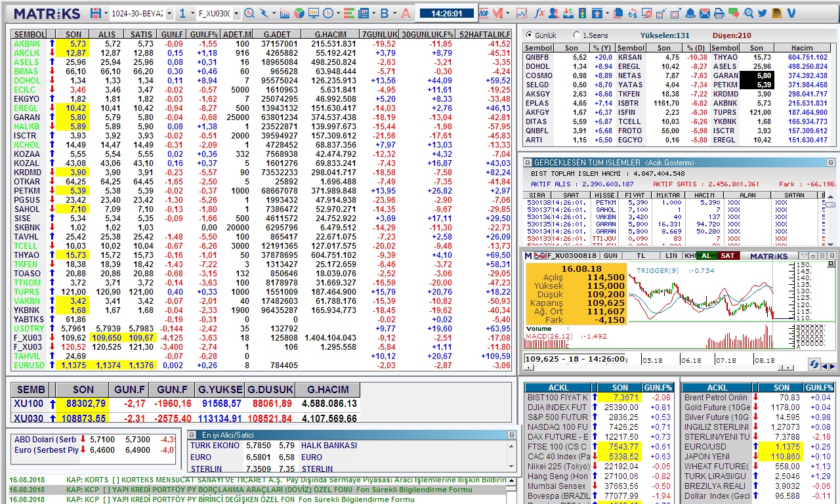This screenshot has height=504, width=840.
Task: Click the two-person users icon
Action: tap(554, 13)
